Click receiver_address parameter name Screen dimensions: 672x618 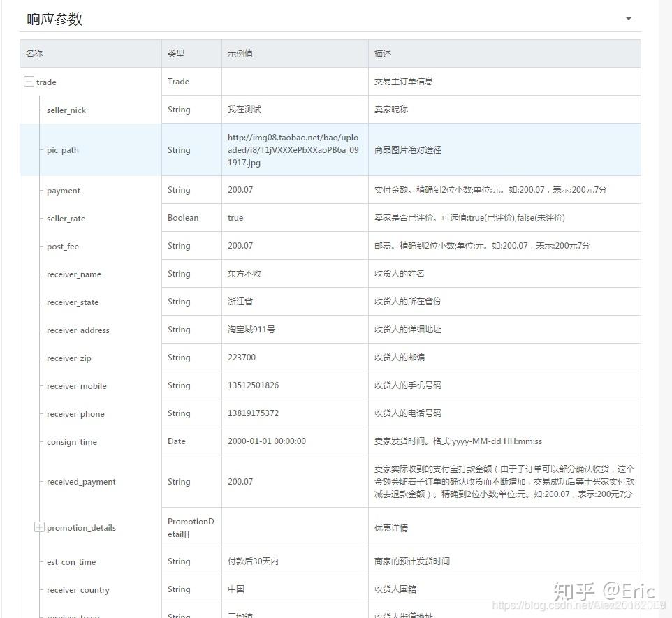[78, 330]
